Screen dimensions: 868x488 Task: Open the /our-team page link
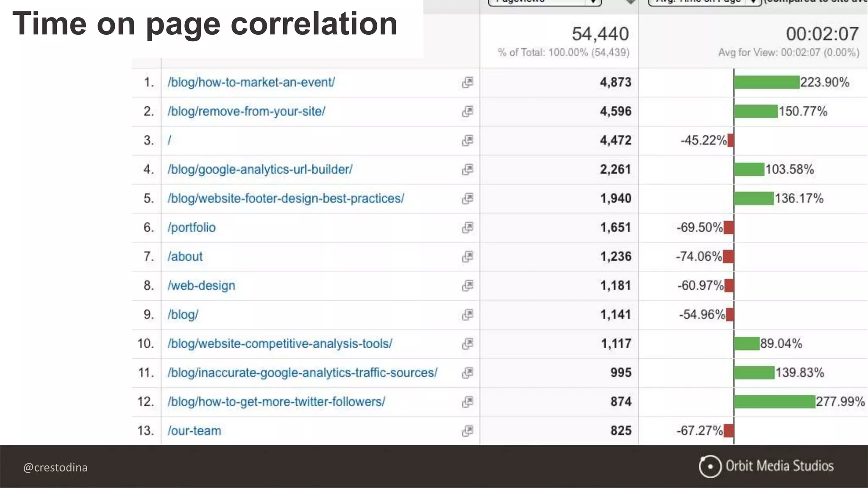(x=195, y=431)
